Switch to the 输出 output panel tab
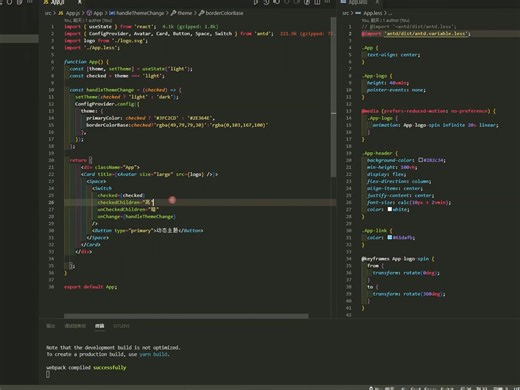 51,326
